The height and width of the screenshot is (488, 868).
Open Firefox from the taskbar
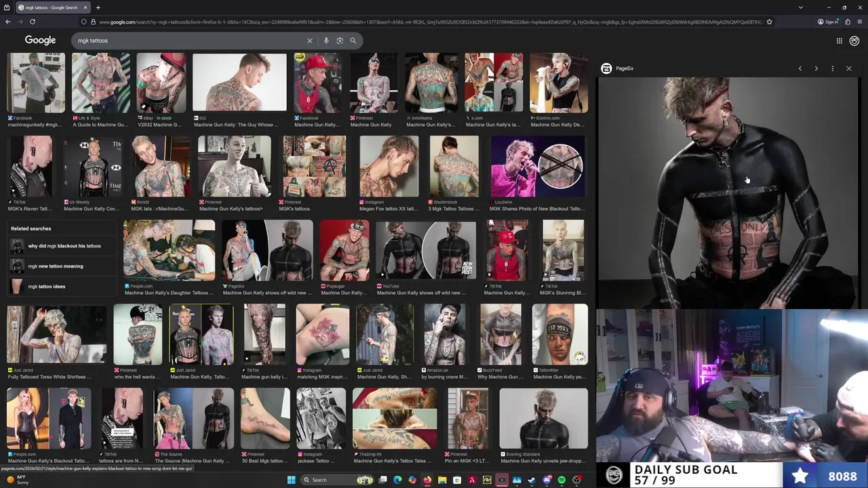[427, 480]
